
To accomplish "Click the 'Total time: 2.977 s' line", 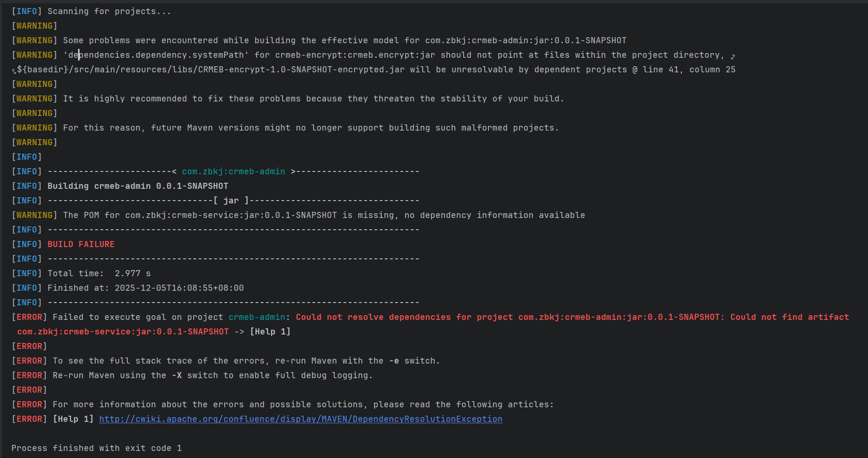I will pyautogui.click(x=99, y=273).
